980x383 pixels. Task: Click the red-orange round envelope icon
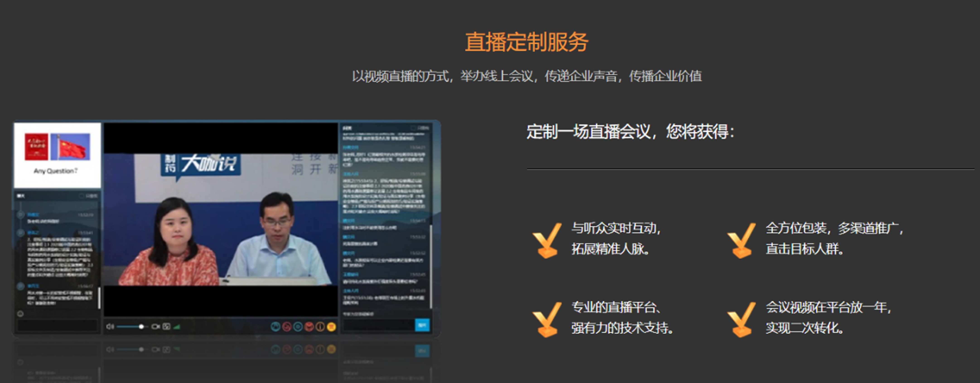309,326
